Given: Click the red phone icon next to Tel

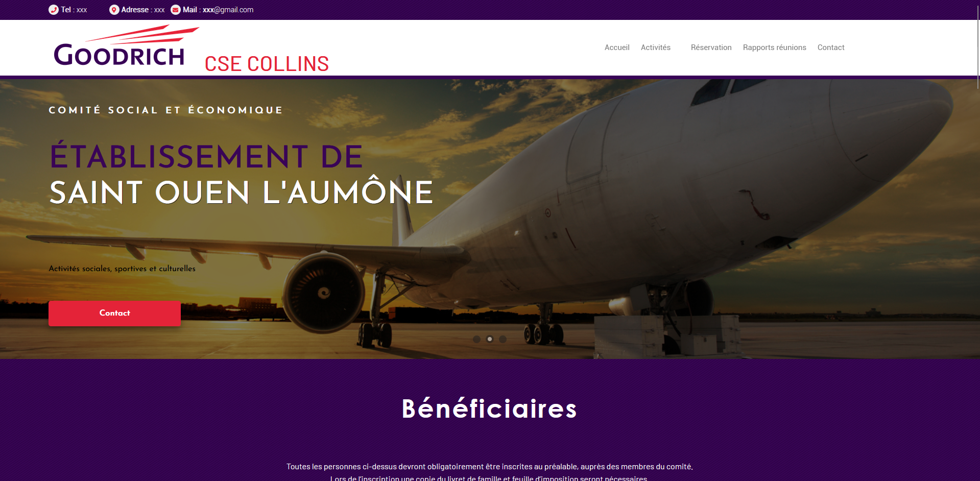Looking at the screenshot, I should tap(53, 10).
